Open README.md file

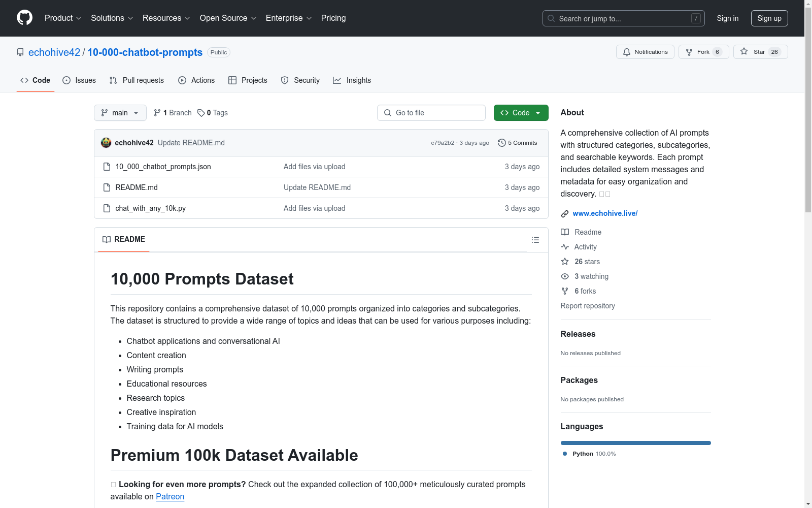[137, 187]
